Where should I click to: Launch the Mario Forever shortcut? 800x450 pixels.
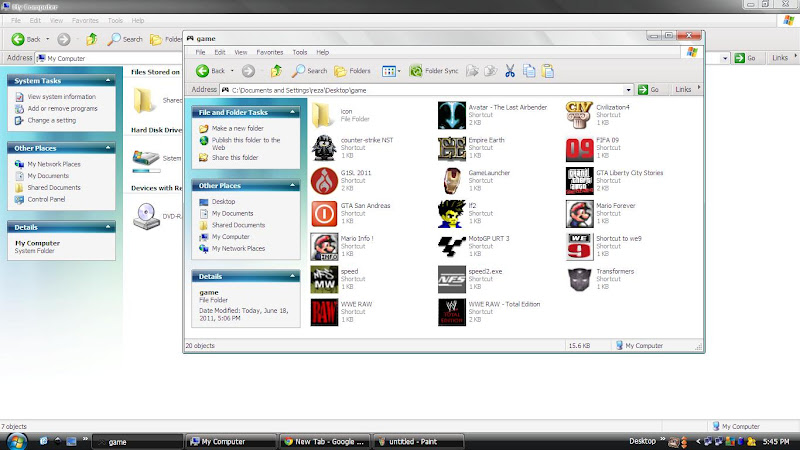tap(580, 213)
